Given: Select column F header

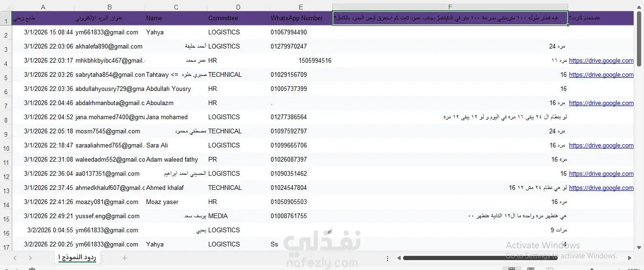Looking at the screenshot, I should pos(450,7).
